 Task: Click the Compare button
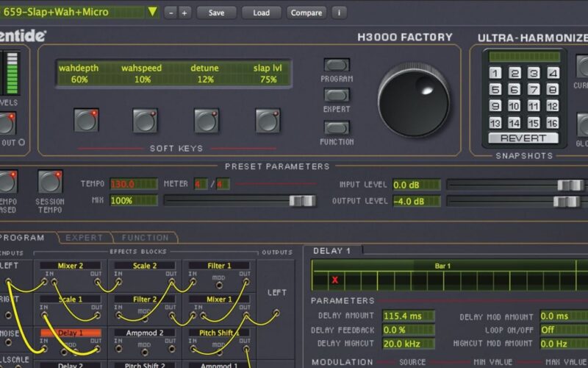306,13
